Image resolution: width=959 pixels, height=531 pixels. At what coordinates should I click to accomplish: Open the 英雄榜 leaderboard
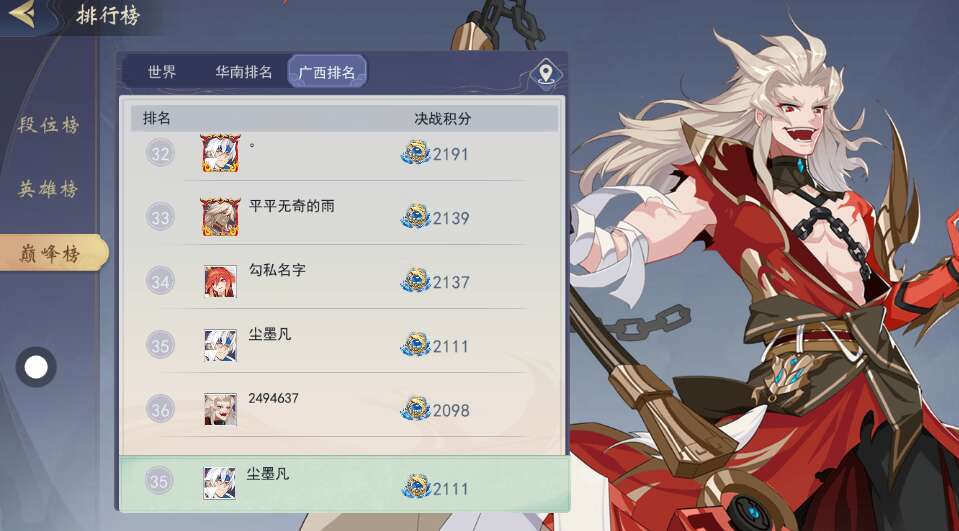click(x=48, y=190)
